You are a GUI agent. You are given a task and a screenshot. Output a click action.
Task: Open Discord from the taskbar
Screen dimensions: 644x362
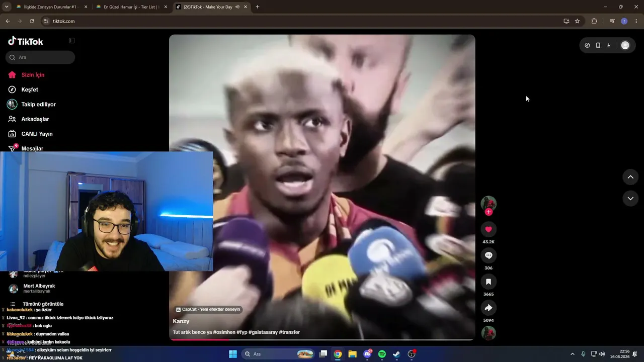(x=367, y=354)
